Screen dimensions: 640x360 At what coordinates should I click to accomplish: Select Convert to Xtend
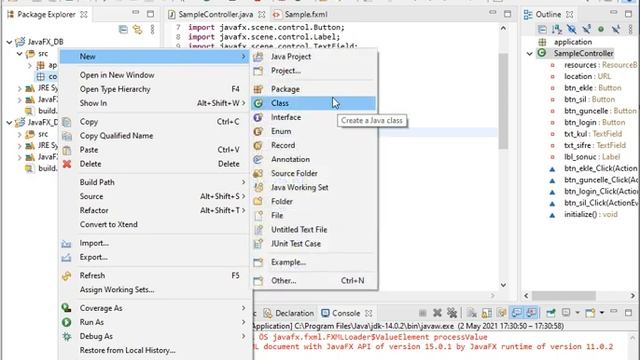(154, 224)
